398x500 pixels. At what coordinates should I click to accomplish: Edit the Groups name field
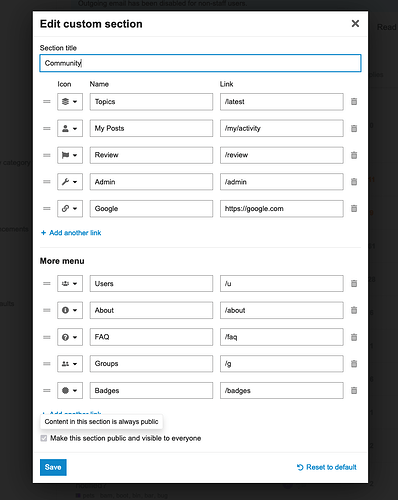pos(151,364)
